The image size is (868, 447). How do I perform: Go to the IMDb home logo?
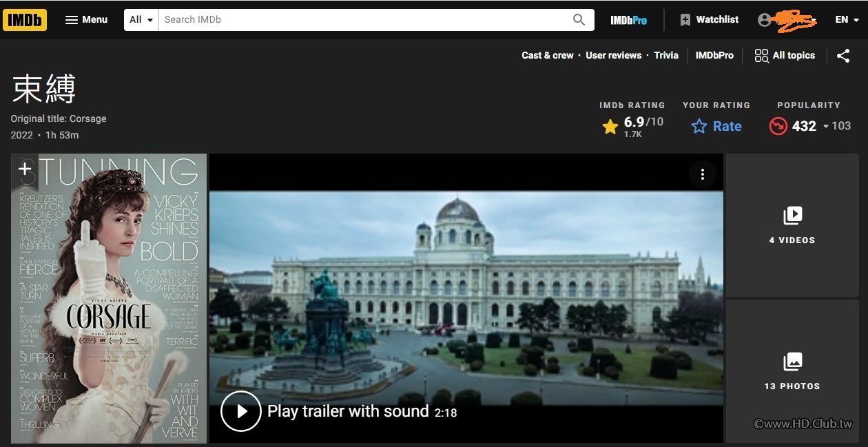coord(25,19)
